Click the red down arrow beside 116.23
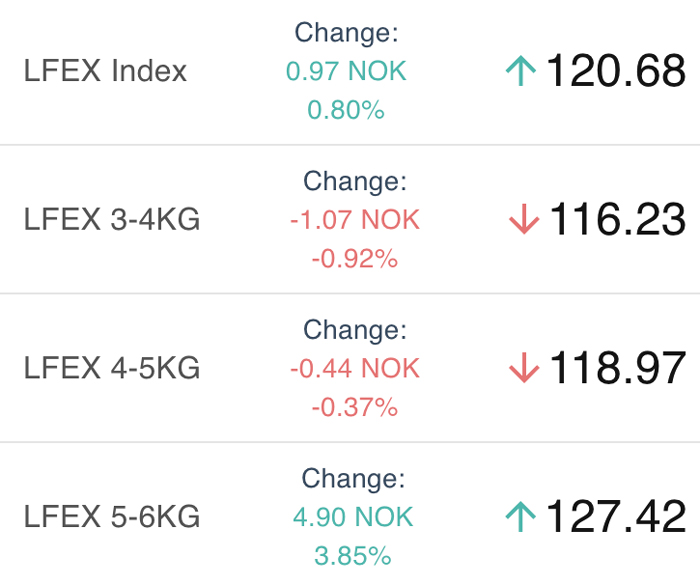This screenshot has height=585, width=700. [524, 219]
